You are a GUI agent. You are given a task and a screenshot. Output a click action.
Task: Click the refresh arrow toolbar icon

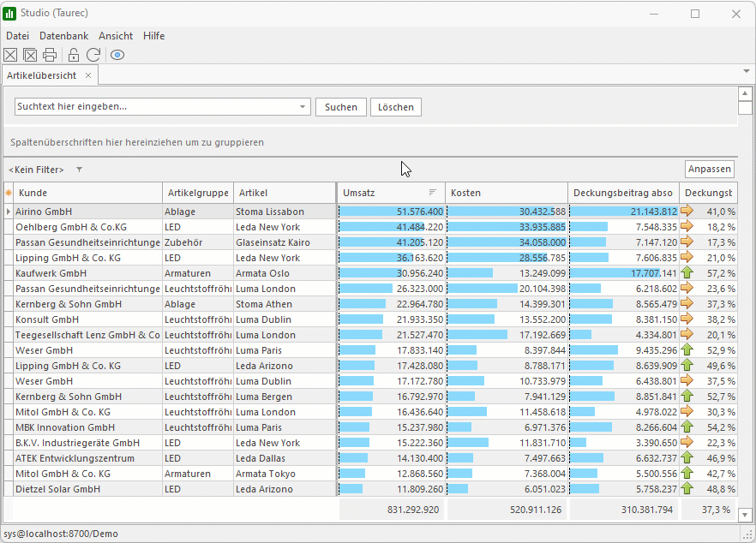point(93,55)
